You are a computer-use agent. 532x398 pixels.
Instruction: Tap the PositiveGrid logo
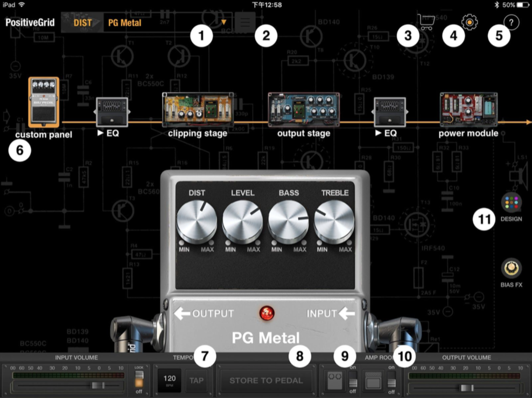click(x=30, y=23)
